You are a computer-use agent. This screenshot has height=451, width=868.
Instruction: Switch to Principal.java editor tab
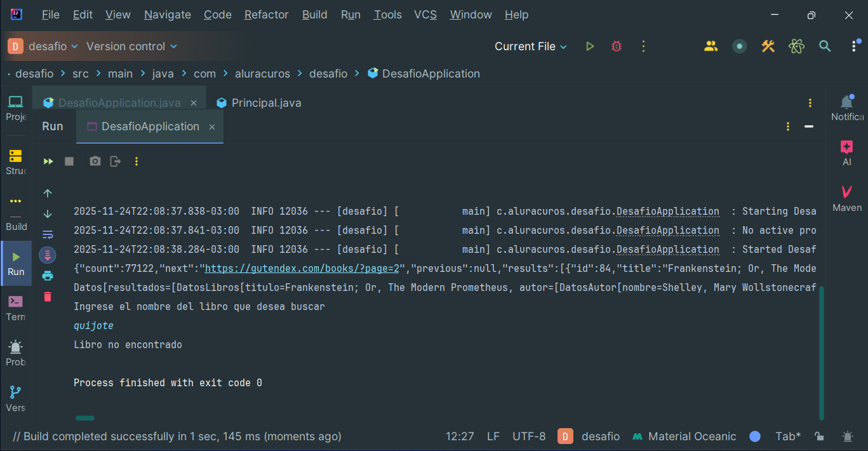(258, 103)
